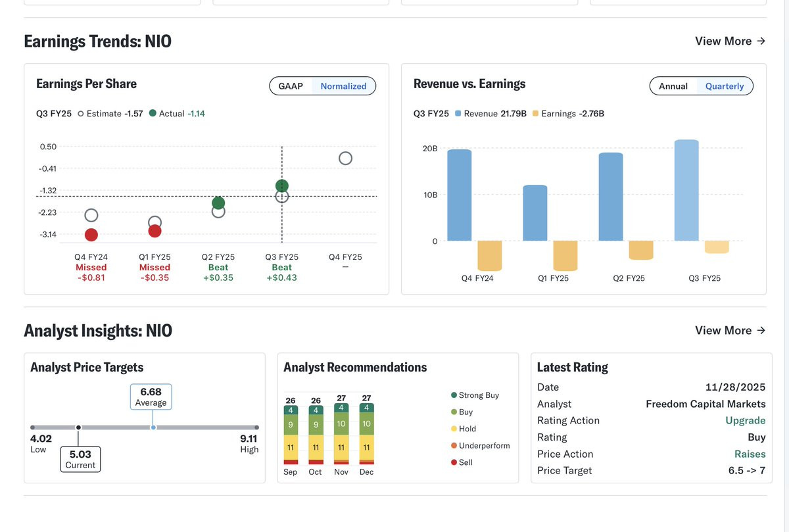789x532 pixels.
Task: Click the green Actual legend dot
Action: click(153, 113)
